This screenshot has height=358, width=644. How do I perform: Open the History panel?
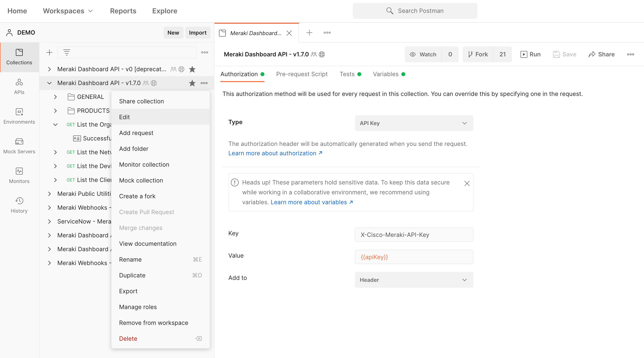click(19, 205)
